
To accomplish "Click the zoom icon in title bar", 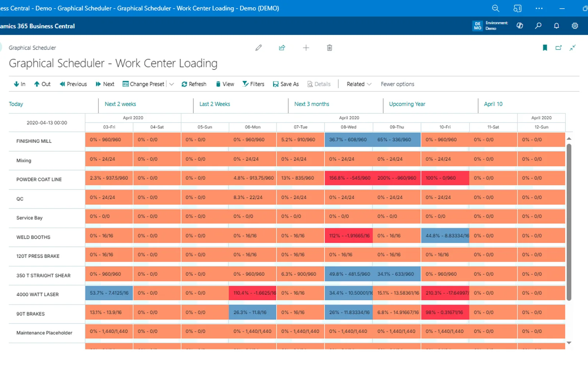I will (x=495, y=8).
